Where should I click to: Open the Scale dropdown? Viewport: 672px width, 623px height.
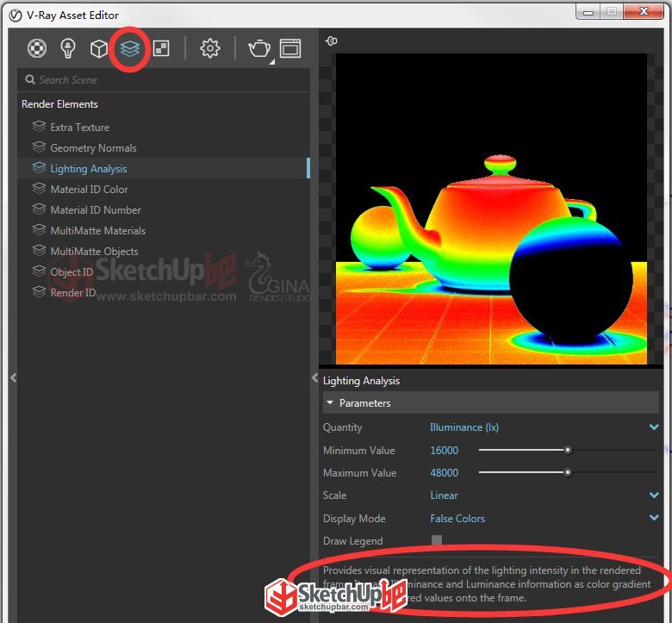654,495
